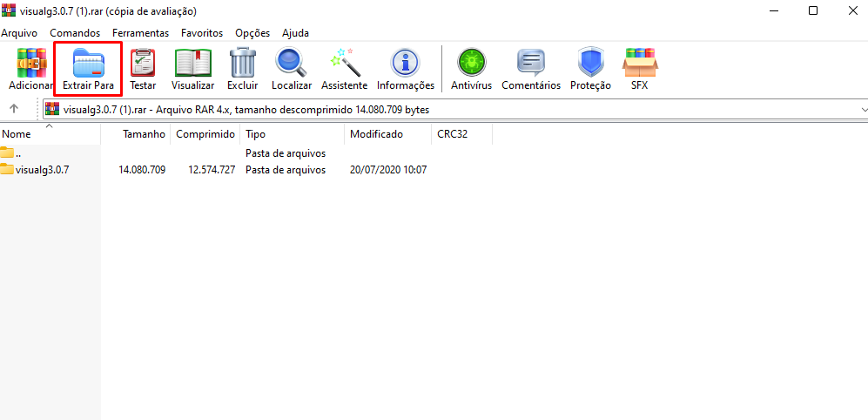The height and width of the screenshot is (420, 868).
Task: Expand the address bar dropdown arrow
Action: pyautogui.click(x=865, y=110)
